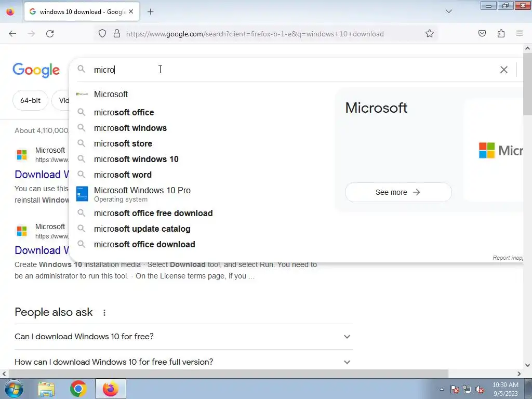Open tracking protection shield icon
Screen dimensions: 532x399
102,33
